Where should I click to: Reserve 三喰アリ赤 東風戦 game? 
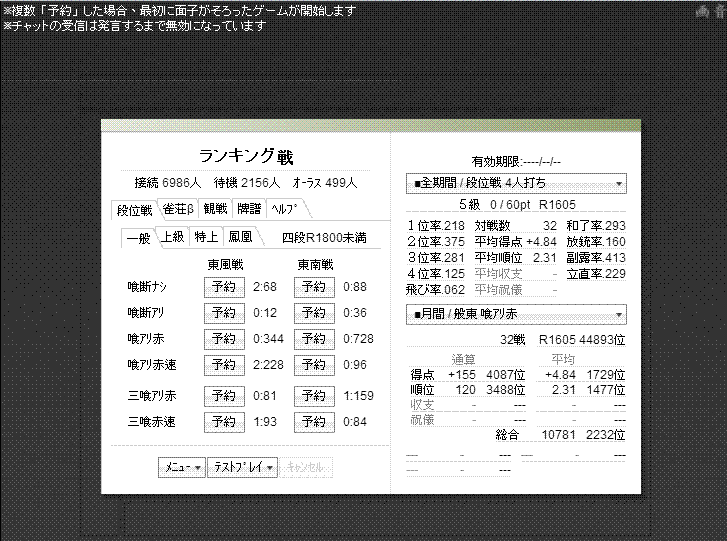(x=224, y=396)
